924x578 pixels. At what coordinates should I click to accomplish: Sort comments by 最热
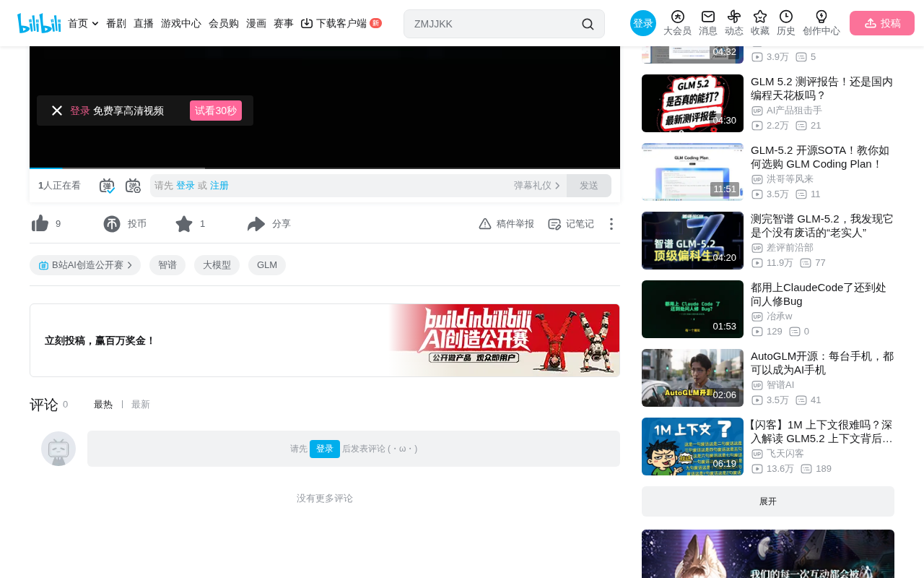[x=103, y=405]
